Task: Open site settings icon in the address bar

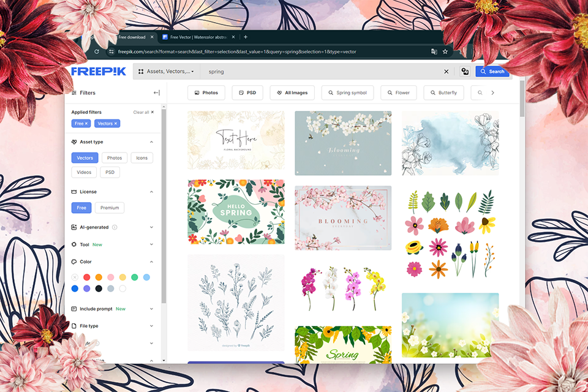Action: click(111, 52)
